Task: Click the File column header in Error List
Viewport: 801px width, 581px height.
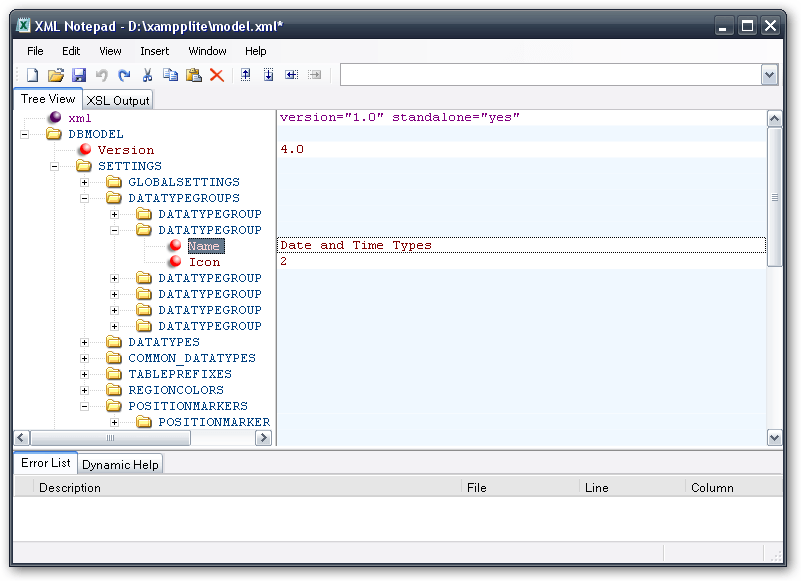Action: click(520, 487)
